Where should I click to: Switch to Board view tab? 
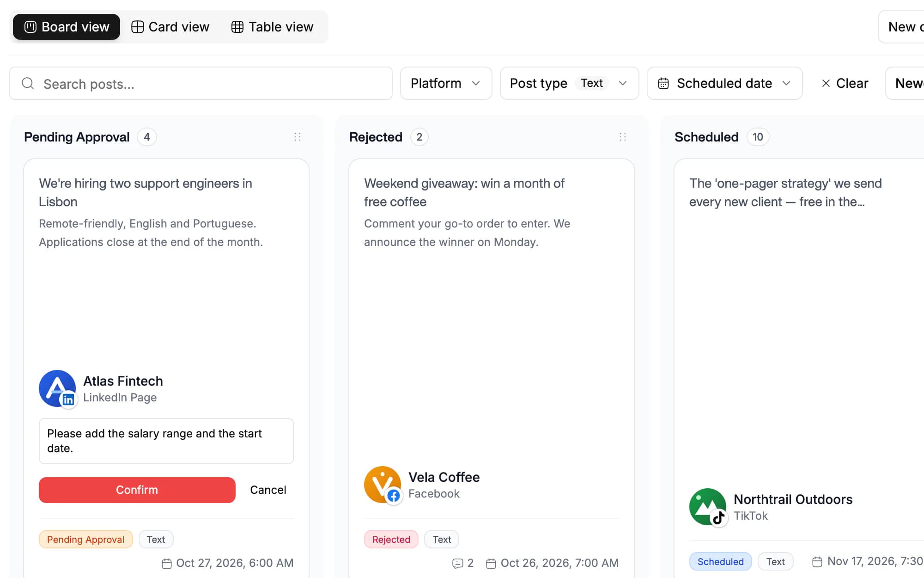tap(67, 27)
